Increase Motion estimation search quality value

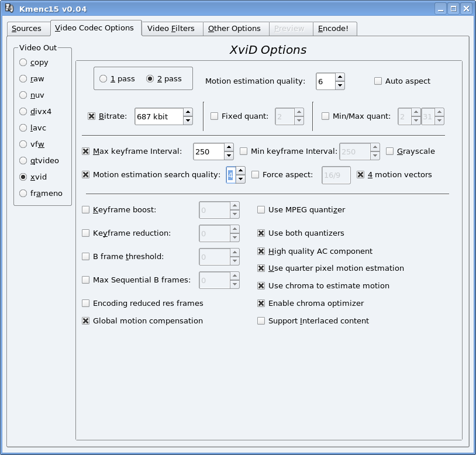240,171
